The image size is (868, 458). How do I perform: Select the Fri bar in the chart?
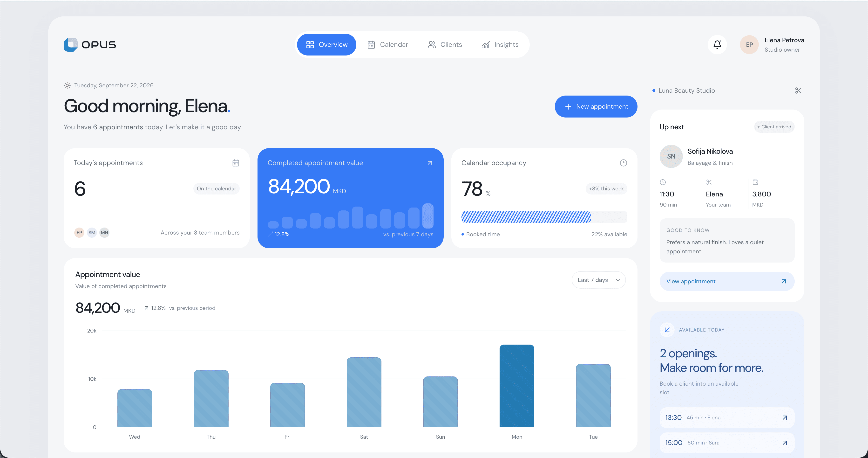287,405
